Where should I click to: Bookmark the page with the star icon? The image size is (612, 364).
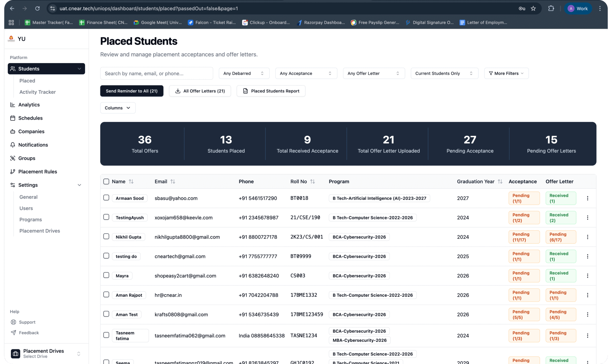point(533,9)
